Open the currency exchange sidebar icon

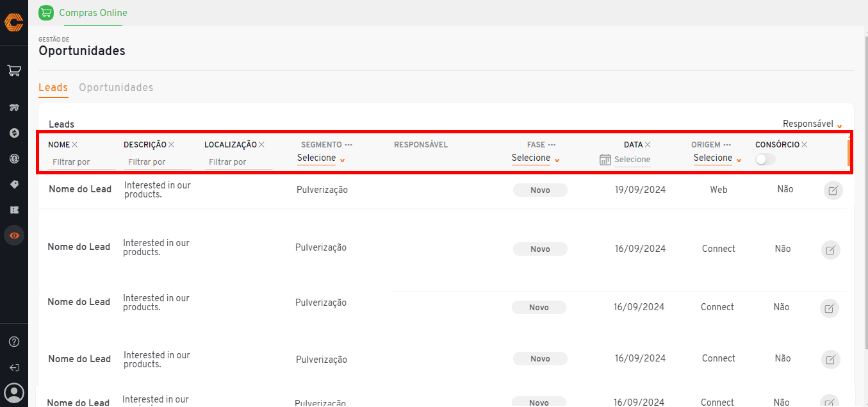[x=14, y=158]
